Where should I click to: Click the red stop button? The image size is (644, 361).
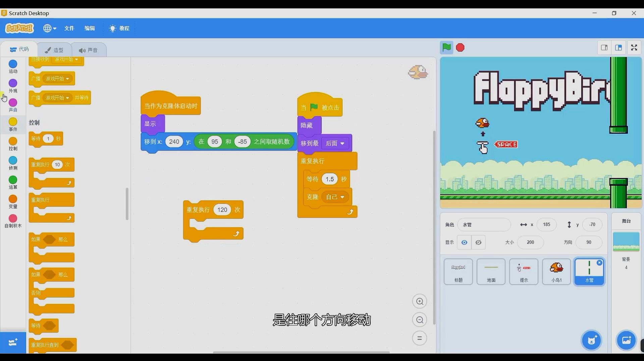[460, 48]
